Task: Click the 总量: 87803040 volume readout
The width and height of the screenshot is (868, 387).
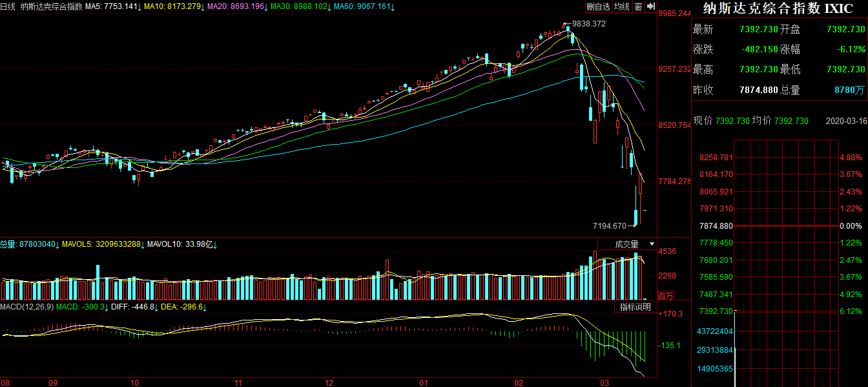Action: [28, 244]
